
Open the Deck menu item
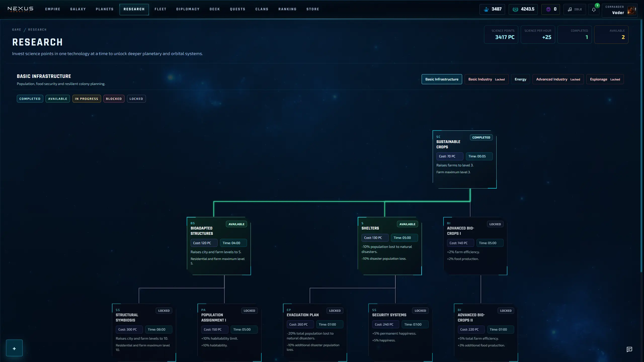tap(215, 9)
